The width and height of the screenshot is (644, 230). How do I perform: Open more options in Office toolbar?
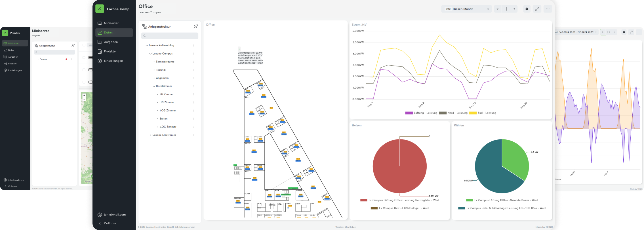[548, 9]
